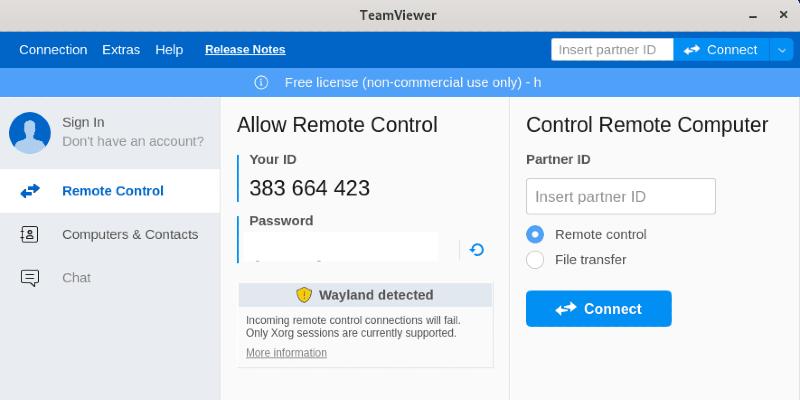Click the Chat speech bubble icon

[30, 278]
